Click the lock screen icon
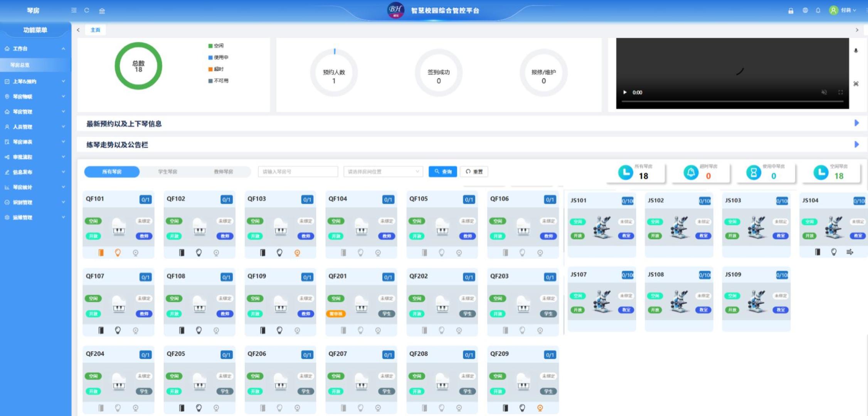Viewport: 868px width, 416px height. pos(791,11)
